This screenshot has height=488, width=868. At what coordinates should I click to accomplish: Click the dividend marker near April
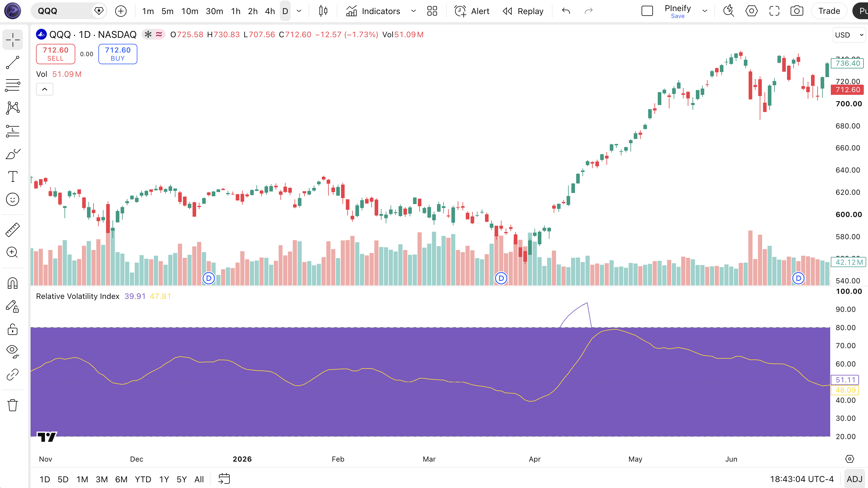tap(501, 278)
